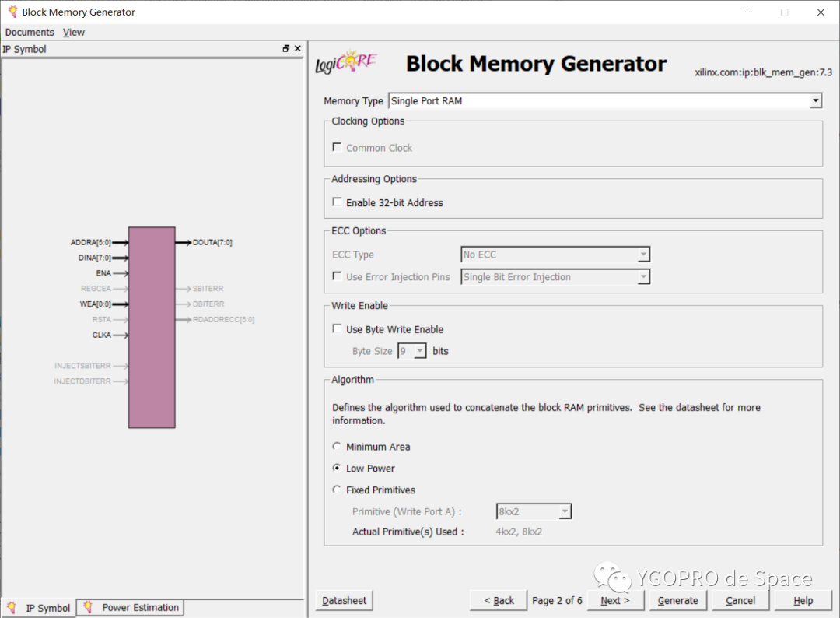Float the IP Symbol panel
The image size is (840, 618).
click(286, 49)
